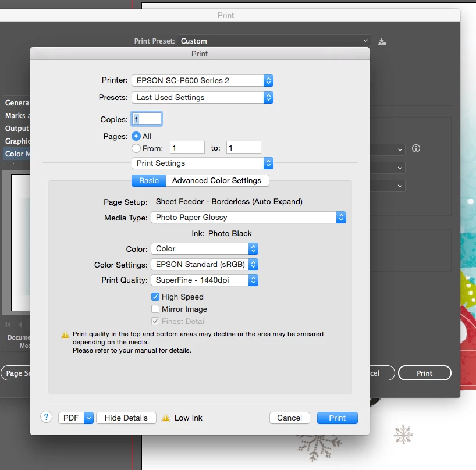
Task: Click the first page navigation arrow icon
Action: tap(8, 325)
